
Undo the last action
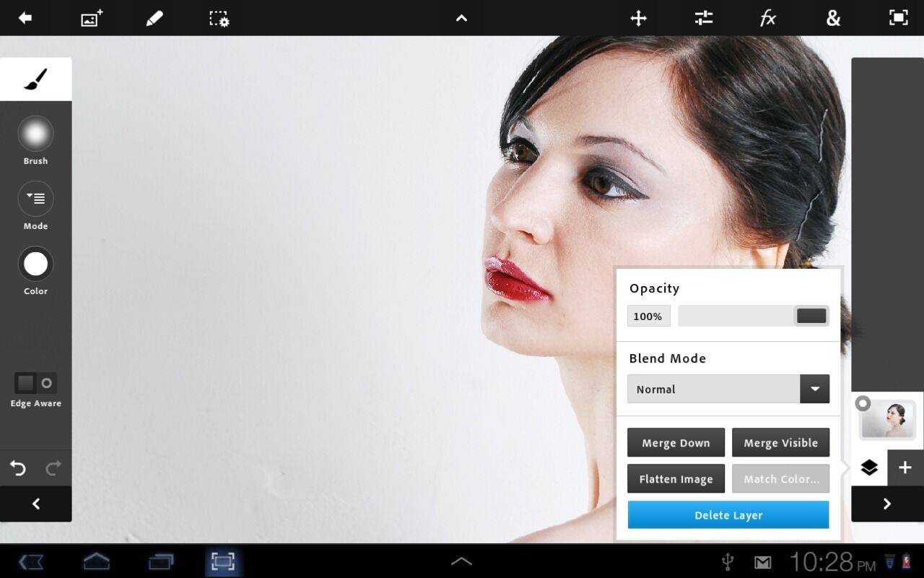point(17,467)
